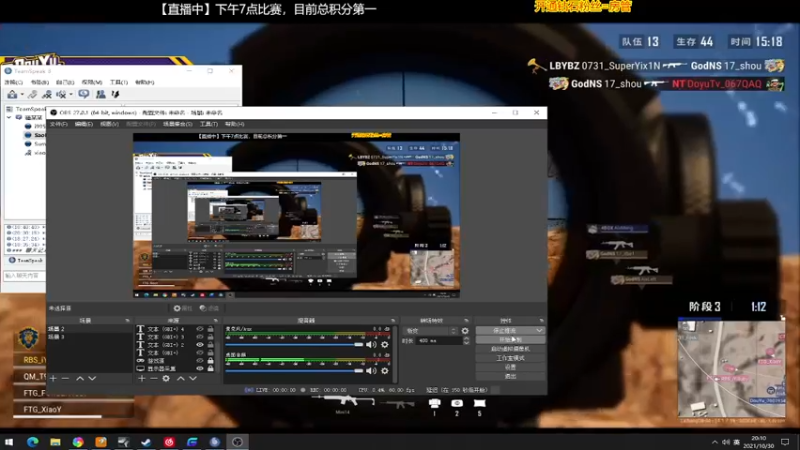The height and width of the screenshot is (450, 800).
Task: Toggle lock on the 显示器采集 source
Action: [210, 368]
